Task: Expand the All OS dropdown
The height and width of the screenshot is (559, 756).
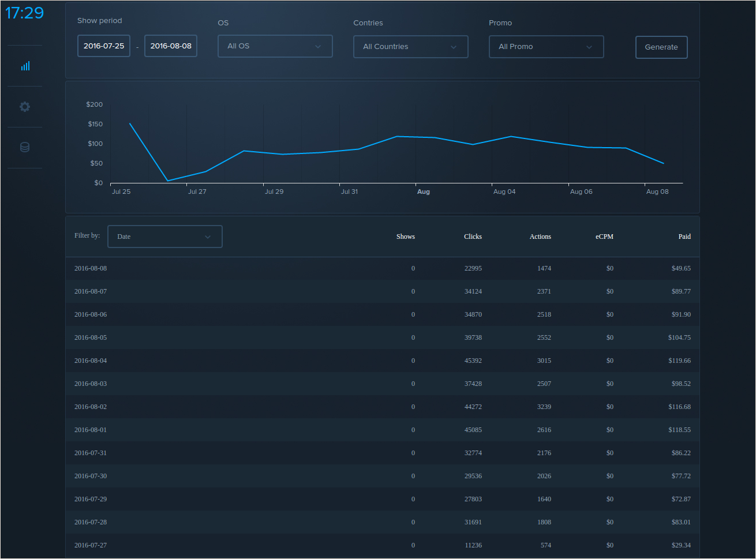Action: tap(275, 46)
